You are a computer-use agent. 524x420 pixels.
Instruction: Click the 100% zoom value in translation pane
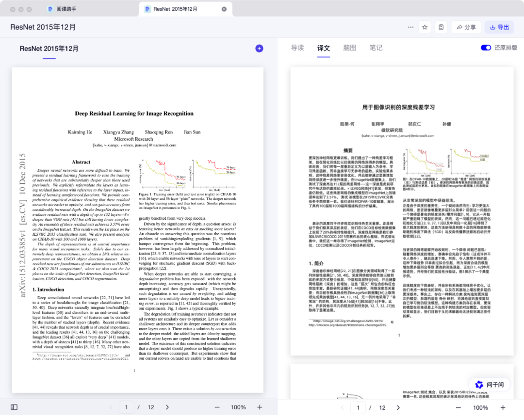click(480, 408)
